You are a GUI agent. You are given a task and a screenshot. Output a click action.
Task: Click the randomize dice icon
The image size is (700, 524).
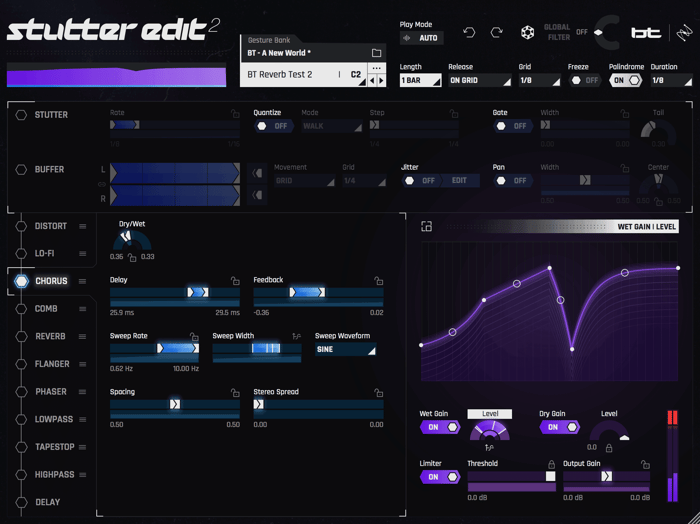(x=527, y=33)
